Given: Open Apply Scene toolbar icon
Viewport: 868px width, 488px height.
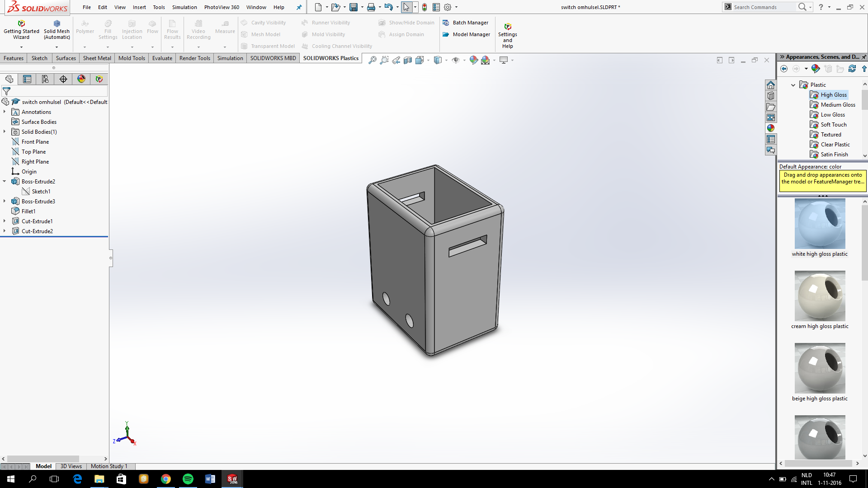Looking at the screenshot, I should click(486, 60).
